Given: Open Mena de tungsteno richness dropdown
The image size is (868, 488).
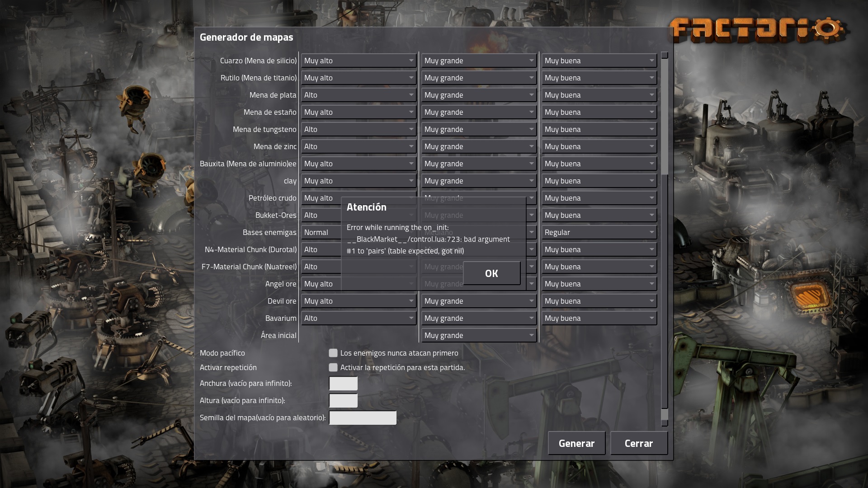Looking at the screenshot, I should 599,129.
